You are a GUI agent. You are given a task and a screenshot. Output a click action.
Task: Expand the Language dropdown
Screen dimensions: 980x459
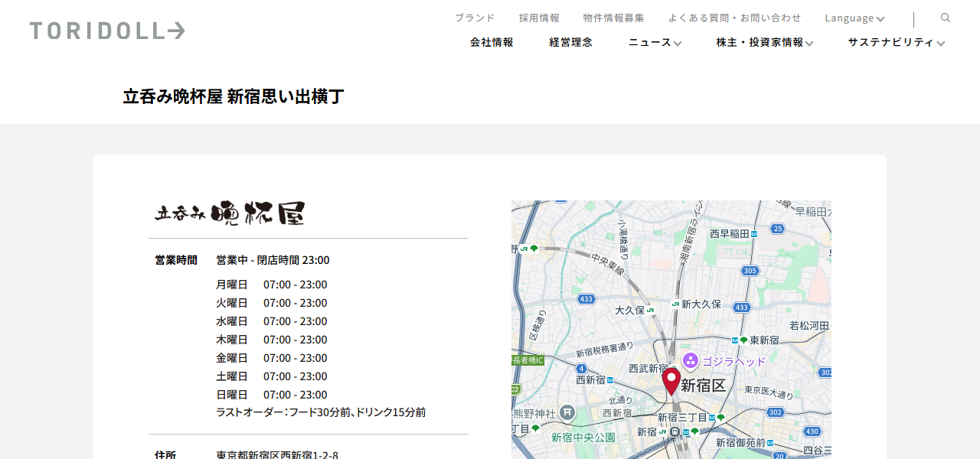point(854,18)
